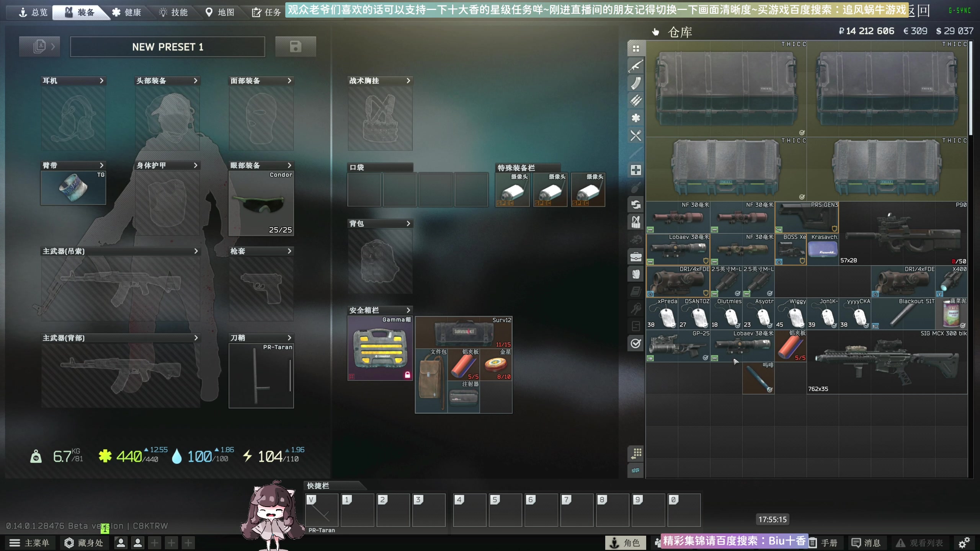Viewport: 980px width, 551px height.
Task: Click the hand icon beside 仓库 title
Action: [x=656, y=32]
